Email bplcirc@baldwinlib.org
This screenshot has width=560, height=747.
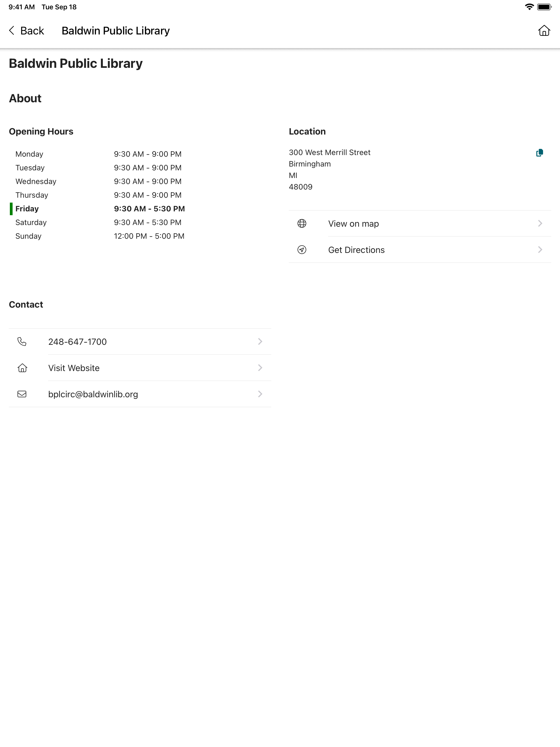point(140,394)
